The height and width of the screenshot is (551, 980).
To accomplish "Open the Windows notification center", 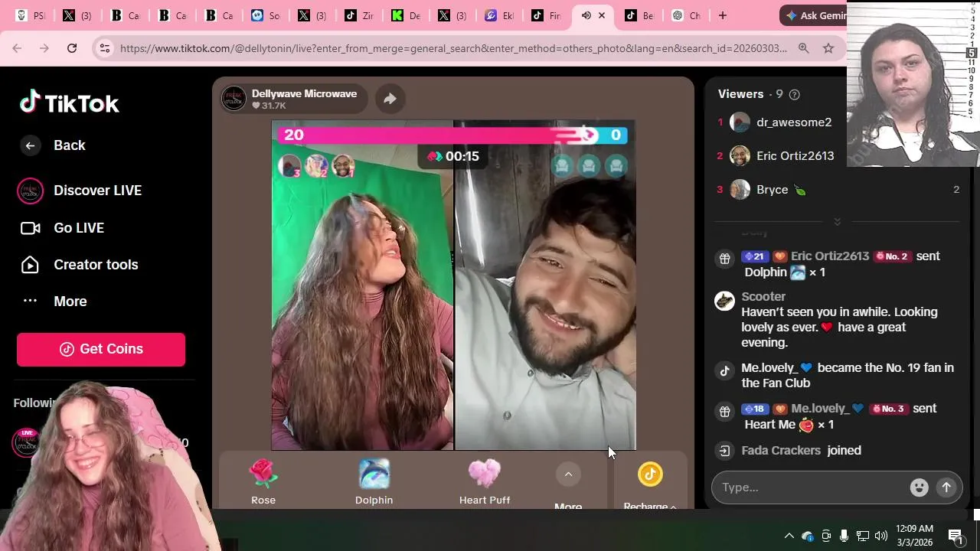I will (x=955, y=536).
